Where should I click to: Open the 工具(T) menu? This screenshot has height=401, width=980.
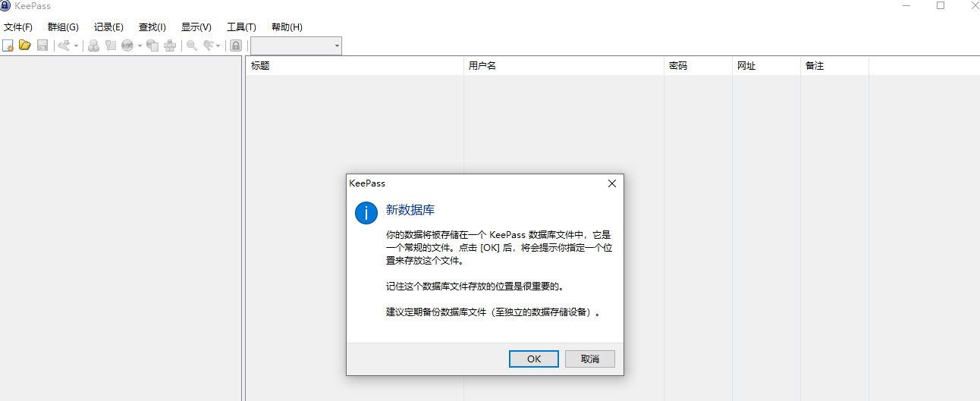[241, 27]
